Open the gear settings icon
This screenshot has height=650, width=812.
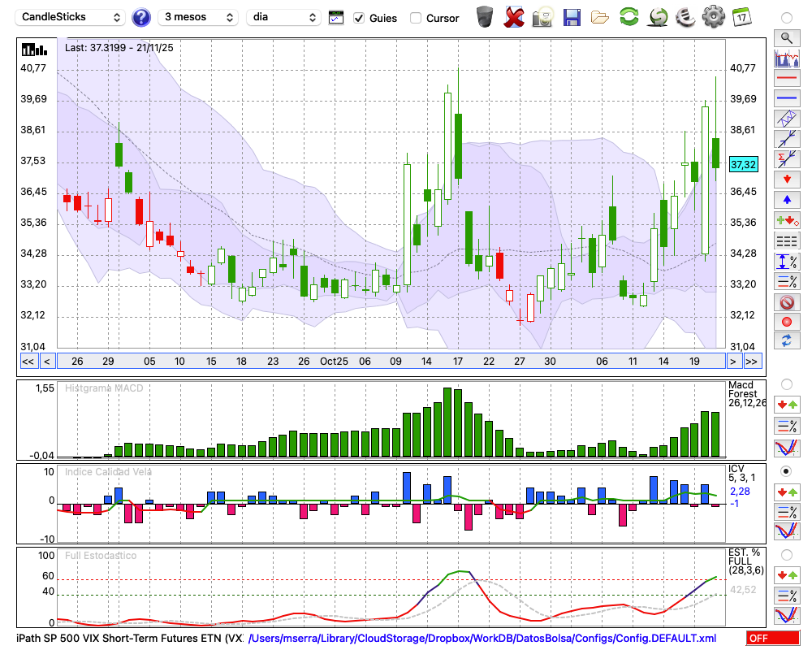713,17
